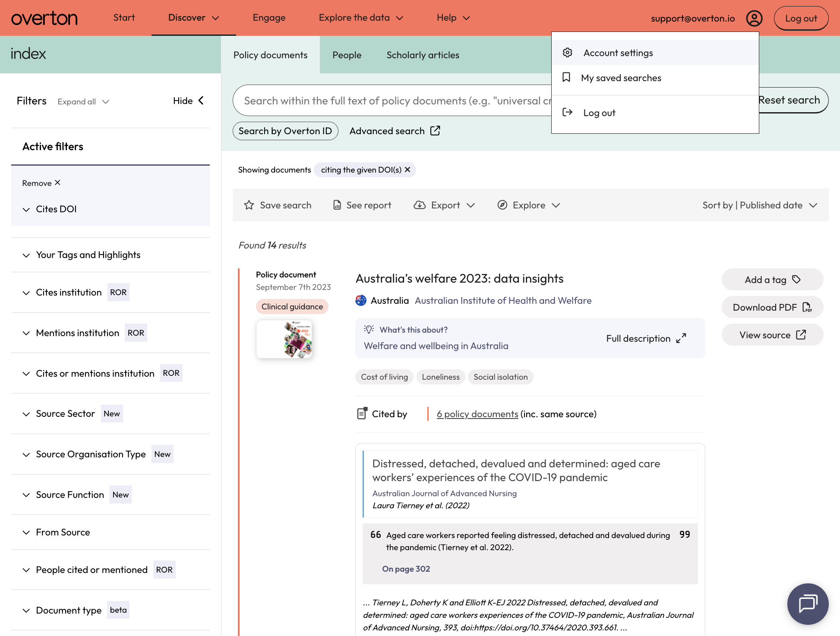Open the Explore the data dropdown
The image size is (840, 636).
(x=361, y=18)
